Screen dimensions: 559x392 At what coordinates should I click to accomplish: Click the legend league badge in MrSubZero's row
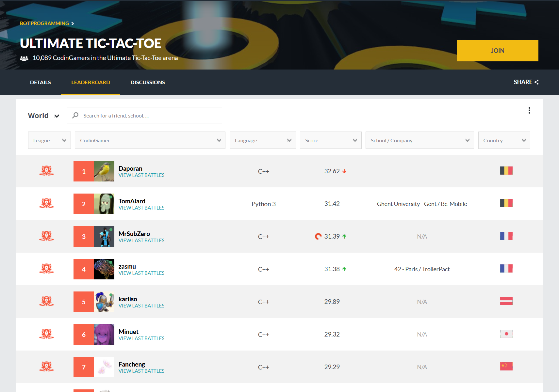[47, 236]
